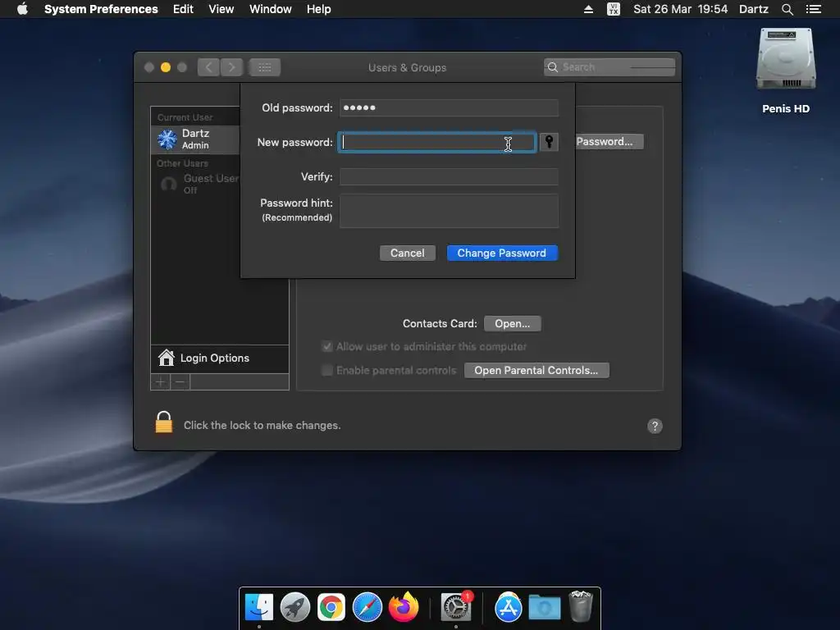Open the App Store from the dock

pyautogui.click(x=508, y=607)
